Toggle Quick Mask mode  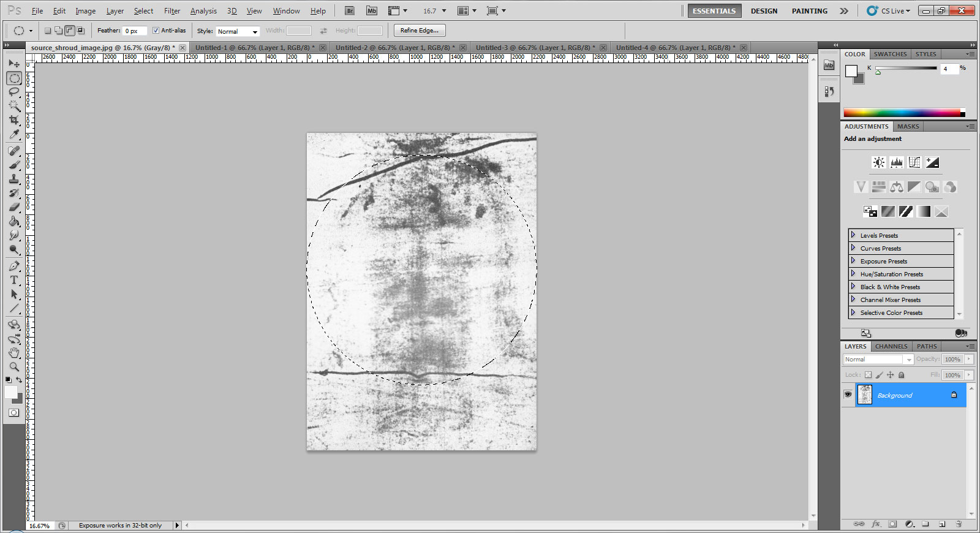tap(13, 412)
